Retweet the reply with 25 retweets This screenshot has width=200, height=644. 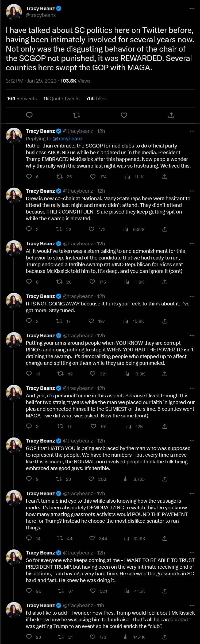(x=60, y=177)
